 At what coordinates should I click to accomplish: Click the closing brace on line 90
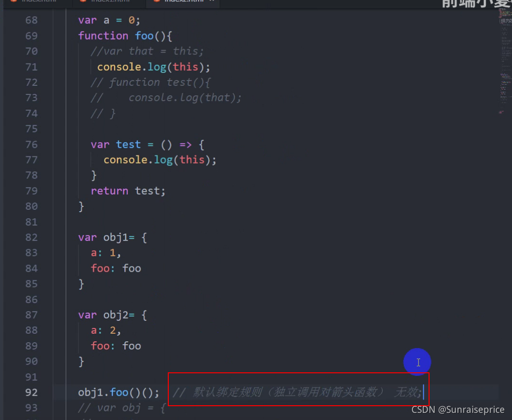pyautogui.click(x=81, y=361)
